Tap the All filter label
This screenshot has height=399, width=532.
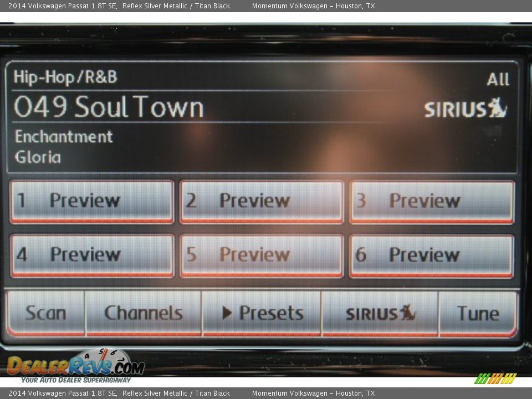click(497, 80)
